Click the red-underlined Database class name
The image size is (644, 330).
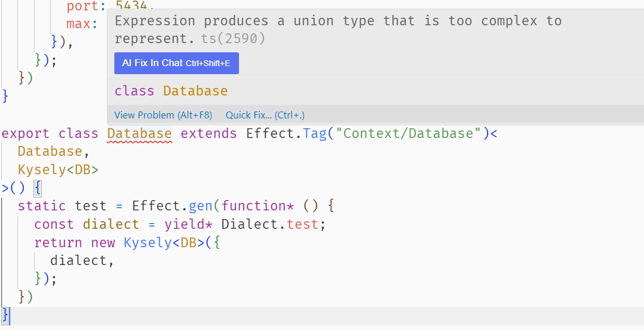[x=140, y=134]
